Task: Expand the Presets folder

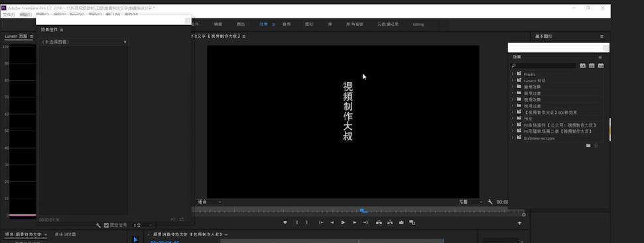Action: (x=513, y=73)
